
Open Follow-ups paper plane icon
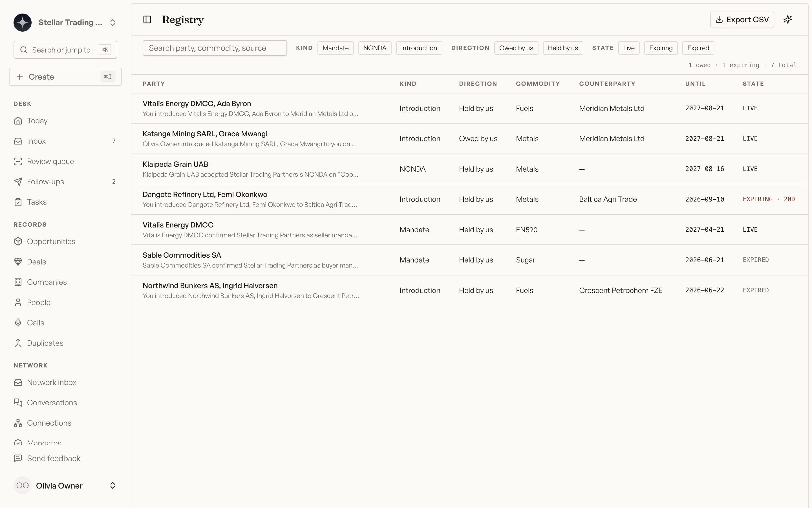(x=18, y=182)
